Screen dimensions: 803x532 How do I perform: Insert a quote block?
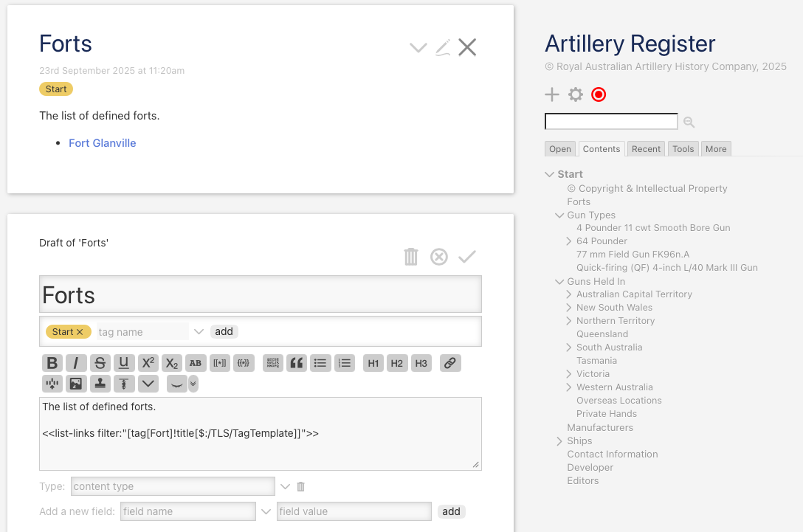(297, 363)
